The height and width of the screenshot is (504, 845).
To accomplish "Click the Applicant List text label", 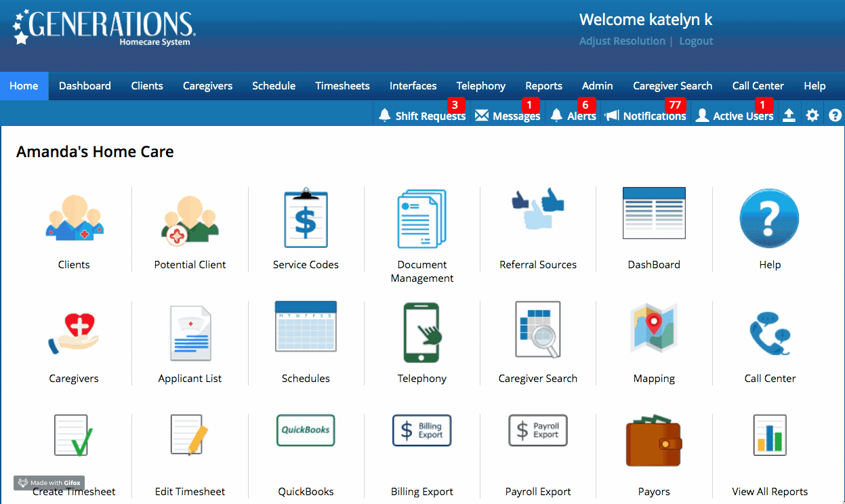I will coord(190,379).
